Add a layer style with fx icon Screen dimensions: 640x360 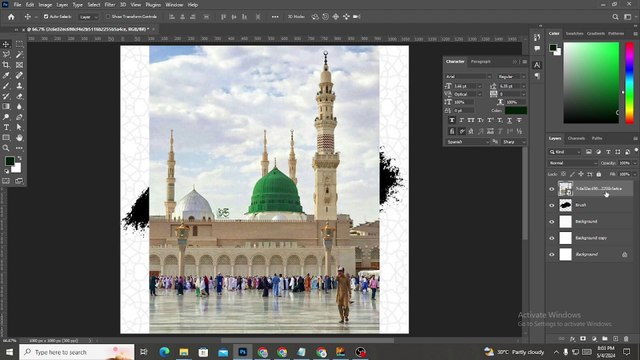[572, 339]
